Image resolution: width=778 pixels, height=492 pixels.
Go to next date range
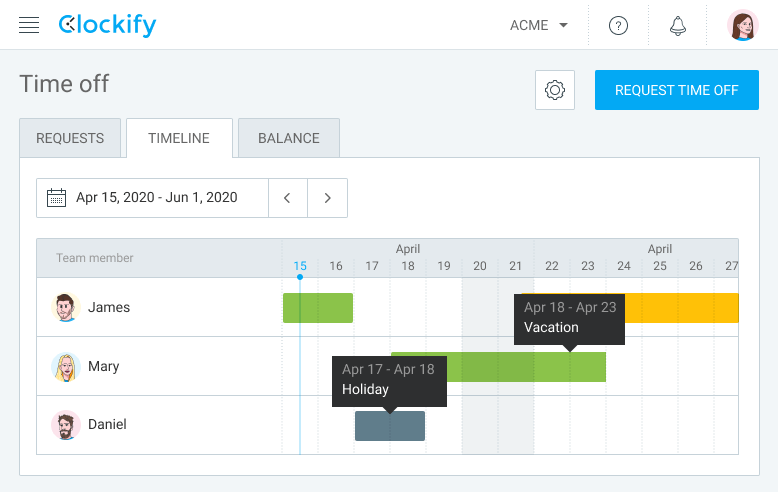tap(327, 198)
